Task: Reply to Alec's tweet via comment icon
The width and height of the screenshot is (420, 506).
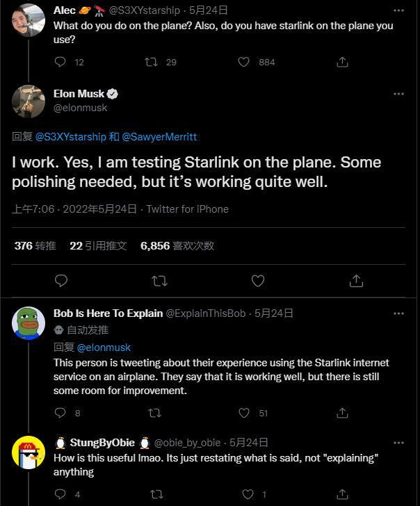Action: click(x=60, y=62)
